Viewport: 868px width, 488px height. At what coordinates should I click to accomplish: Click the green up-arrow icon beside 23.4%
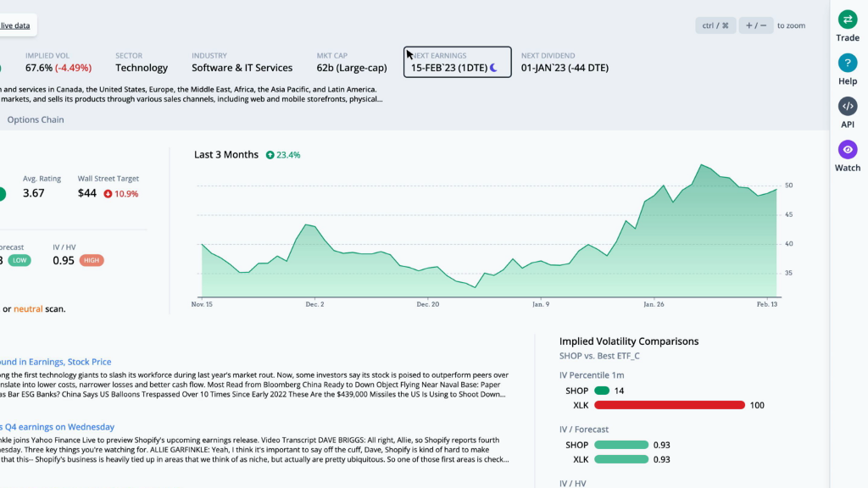click(270, 155)
